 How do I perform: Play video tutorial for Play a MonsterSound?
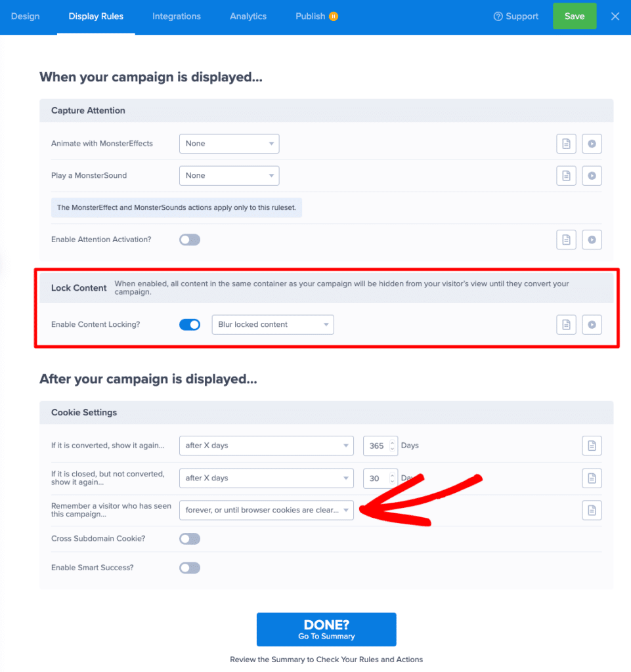pyautogui.click(x=592, y=175)
